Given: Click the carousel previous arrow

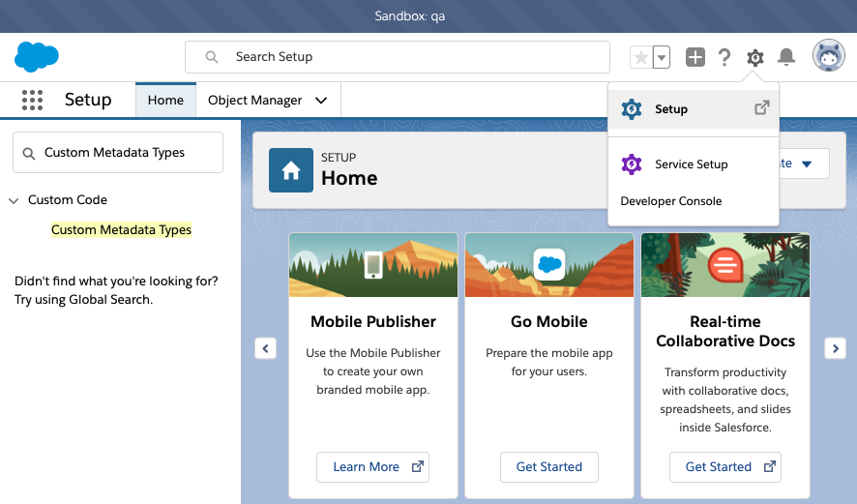Looking at the screenshot, I should pyautogui.click(x=266, y=348).
